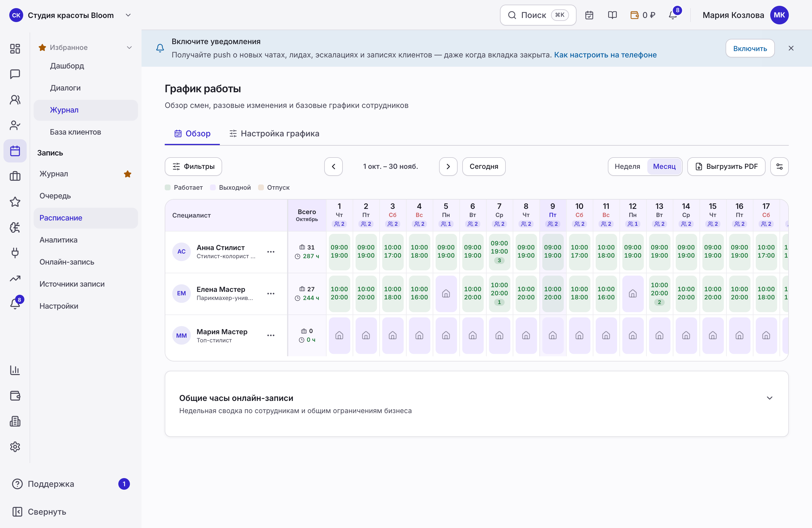Switch to Настройка графика tab
This screenshot has width=812, height=528.
pyautogui.click(x=274, y=133)
